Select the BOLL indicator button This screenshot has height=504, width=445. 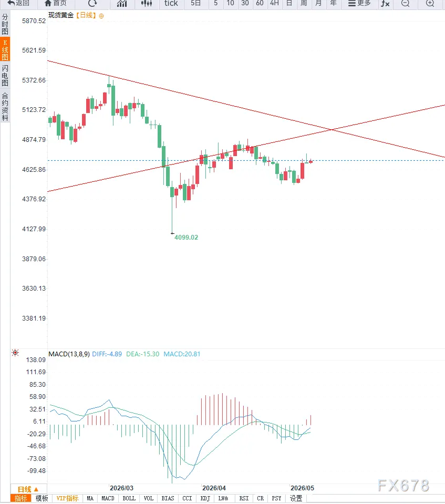point(129,499)
